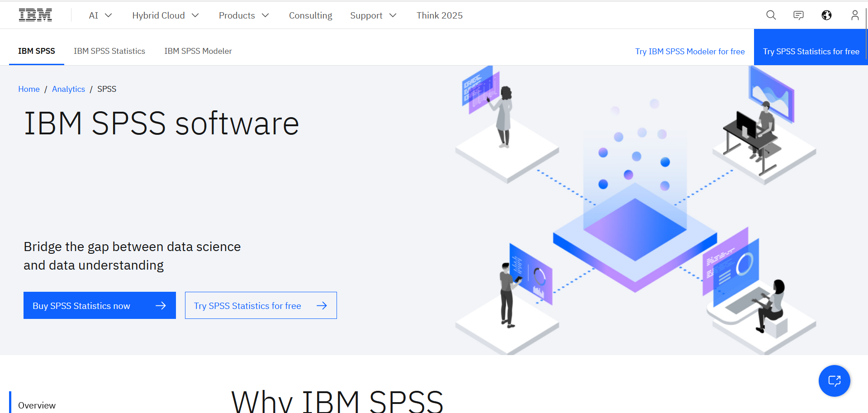
Task: Click arrow on Buy SPSS Statistics now
Action: [x=161, y=306]
